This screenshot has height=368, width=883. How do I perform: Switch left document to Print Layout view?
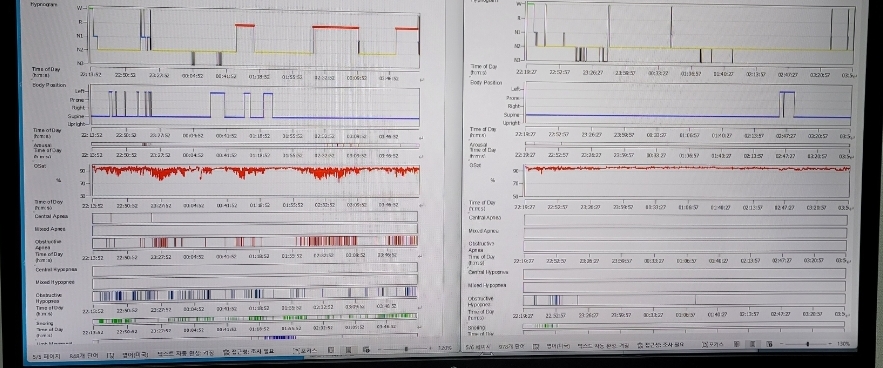pyautogui.click(x=349, y=350)
